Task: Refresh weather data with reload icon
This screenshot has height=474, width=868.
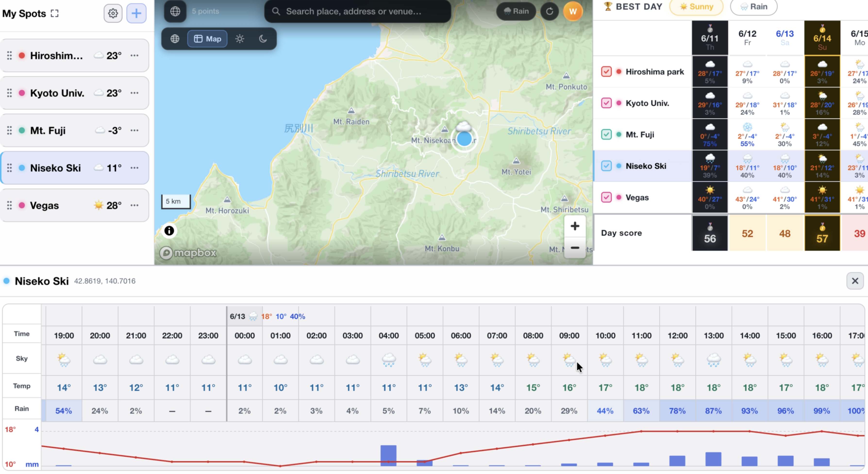Action: coord(550,11)
